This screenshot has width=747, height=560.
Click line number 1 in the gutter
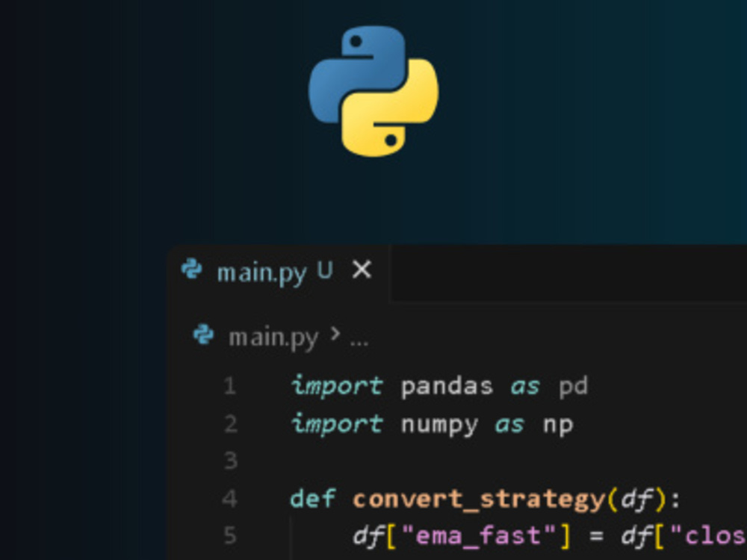[x=229, y=386]
